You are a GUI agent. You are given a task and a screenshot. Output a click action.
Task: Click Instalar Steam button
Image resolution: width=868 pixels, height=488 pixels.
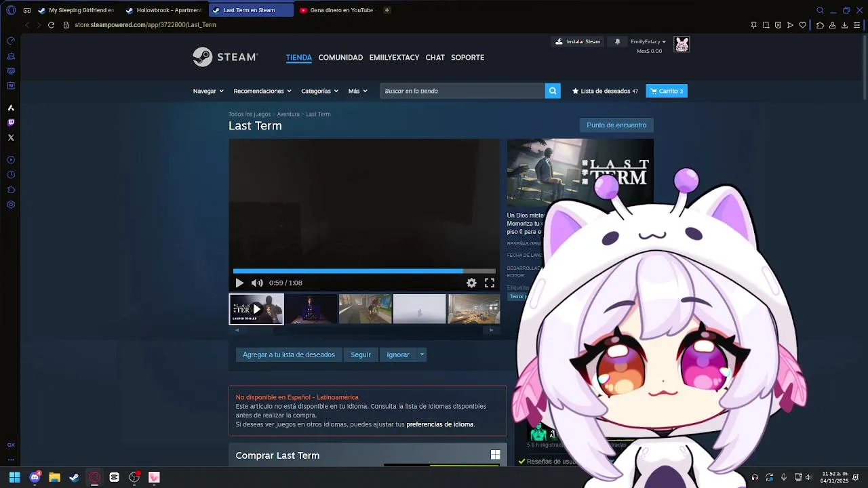coord(578,41)
